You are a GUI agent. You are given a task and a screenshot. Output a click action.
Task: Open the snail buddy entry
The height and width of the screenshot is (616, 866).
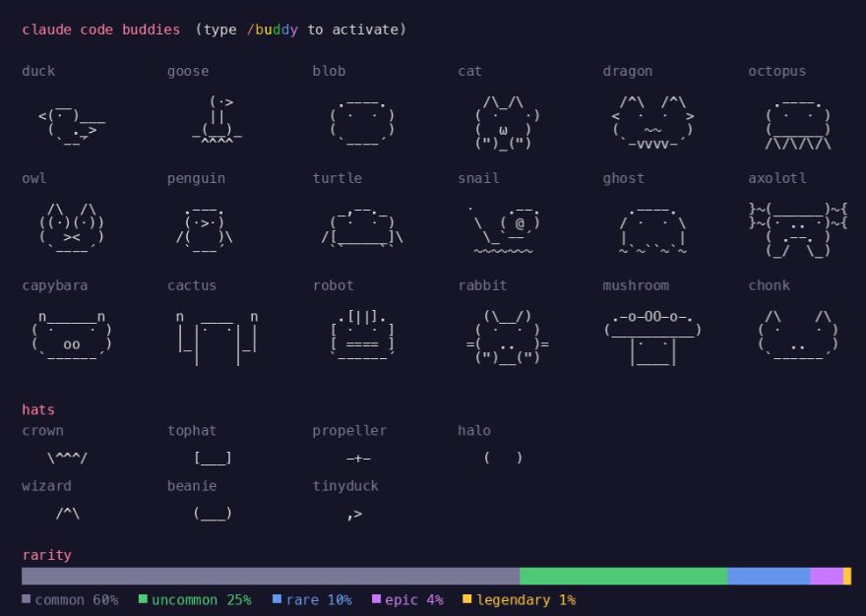point(502,226)
